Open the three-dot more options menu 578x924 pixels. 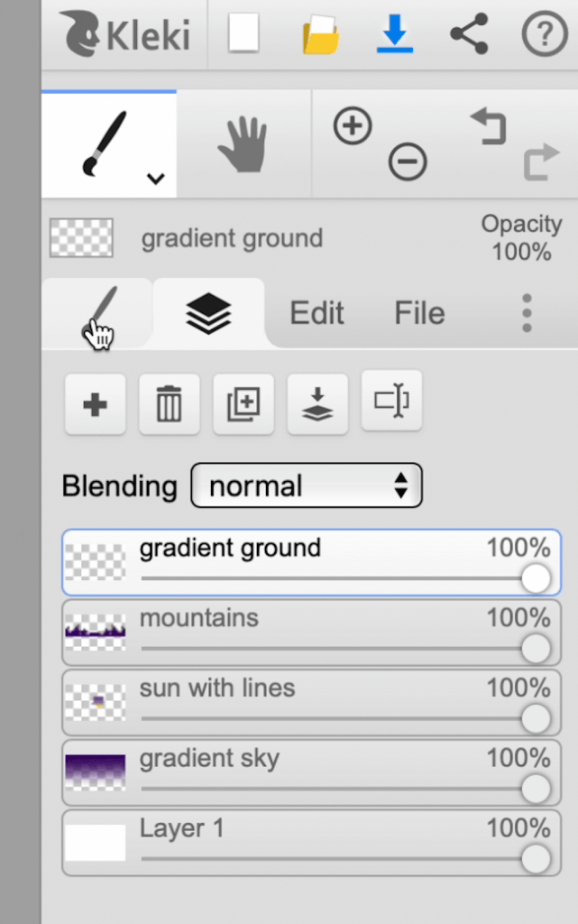coord(527,313)
